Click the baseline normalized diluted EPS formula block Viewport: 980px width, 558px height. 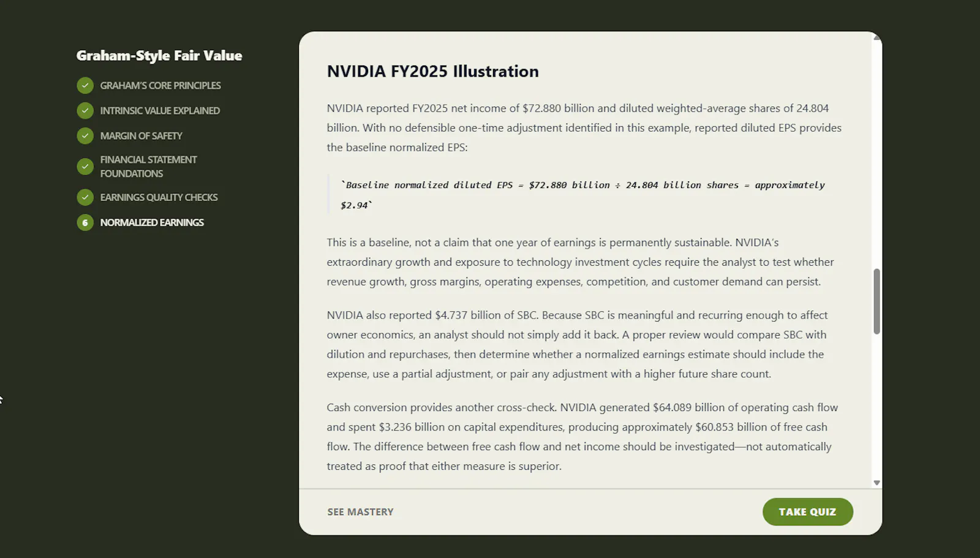585,195
